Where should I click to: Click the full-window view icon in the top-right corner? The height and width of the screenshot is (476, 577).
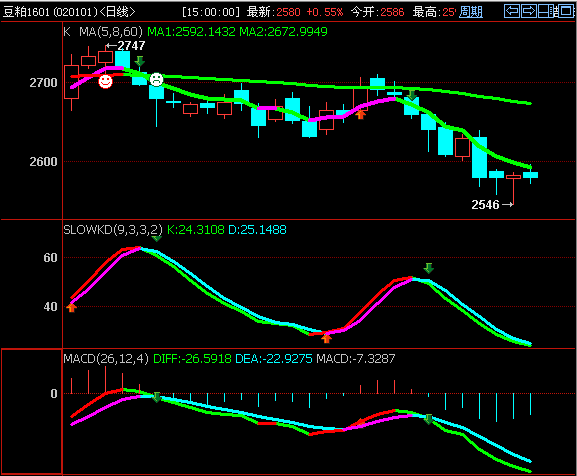(567, 11)
